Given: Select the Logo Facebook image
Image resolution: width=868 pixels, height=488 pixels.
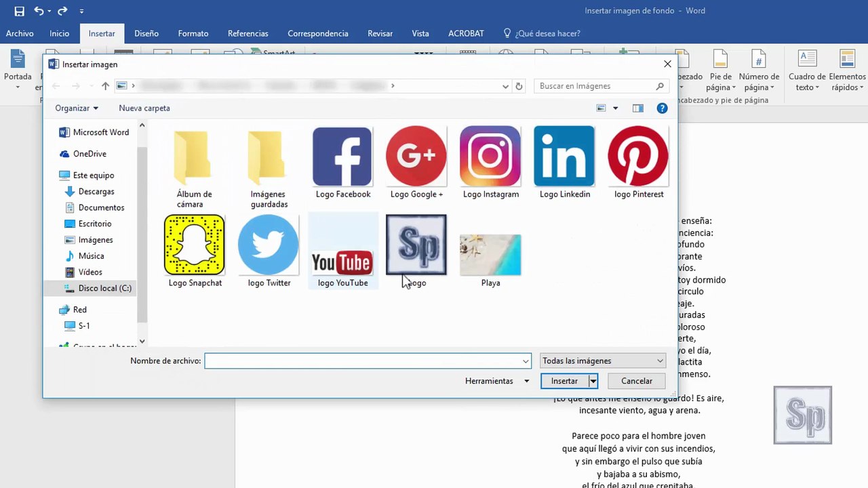Looking at the screenshot, I should click(342, 163).
